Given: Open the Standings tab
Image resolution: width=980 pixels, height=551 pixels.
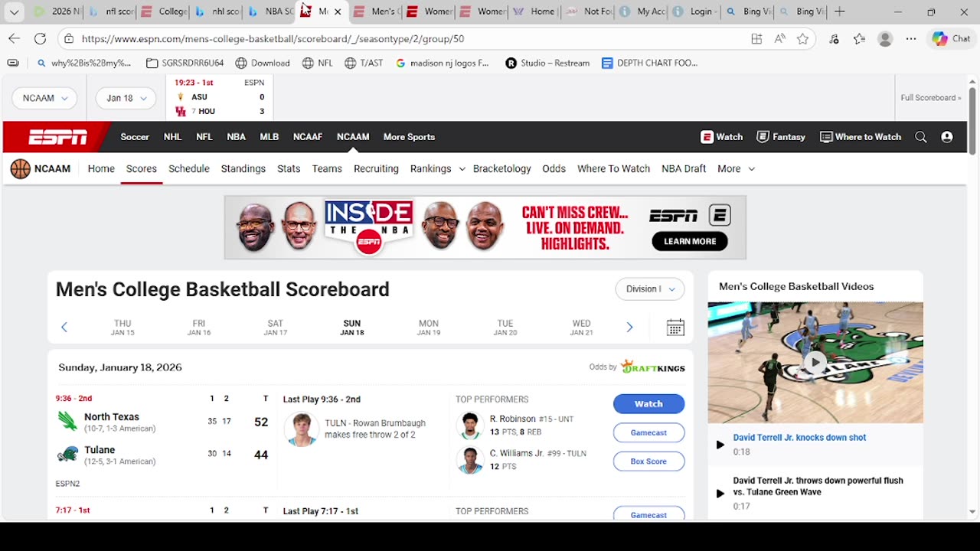Looking at the screenshot, I should click(243, 169).
